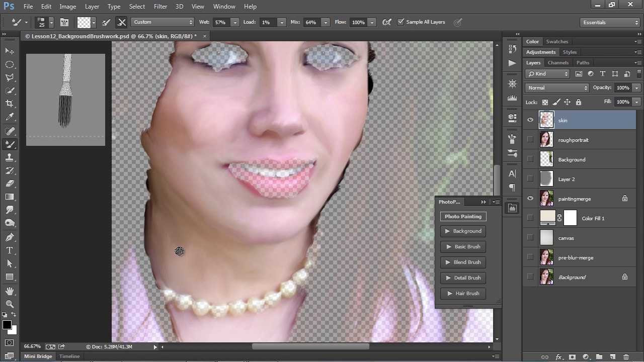Click the delete layer trash icon
This screenshot has height=362, width=644.
626,357
